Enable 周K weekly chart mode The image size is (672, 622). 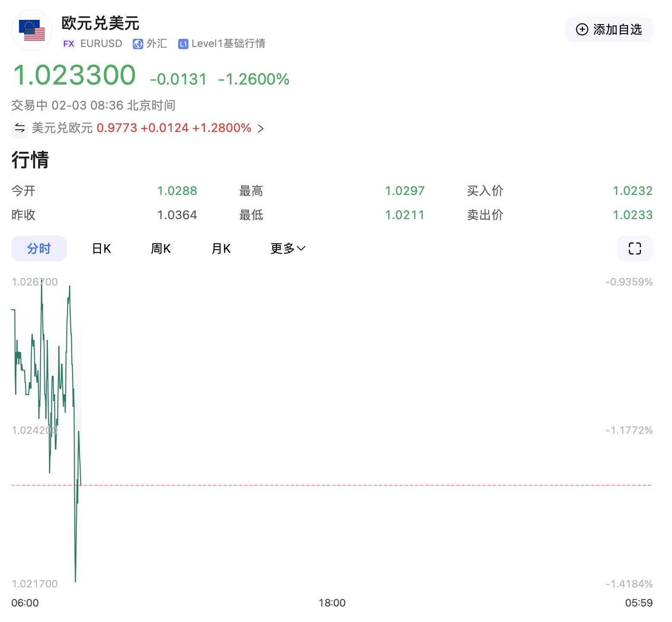pyautogui.click(x=160, y=248)
